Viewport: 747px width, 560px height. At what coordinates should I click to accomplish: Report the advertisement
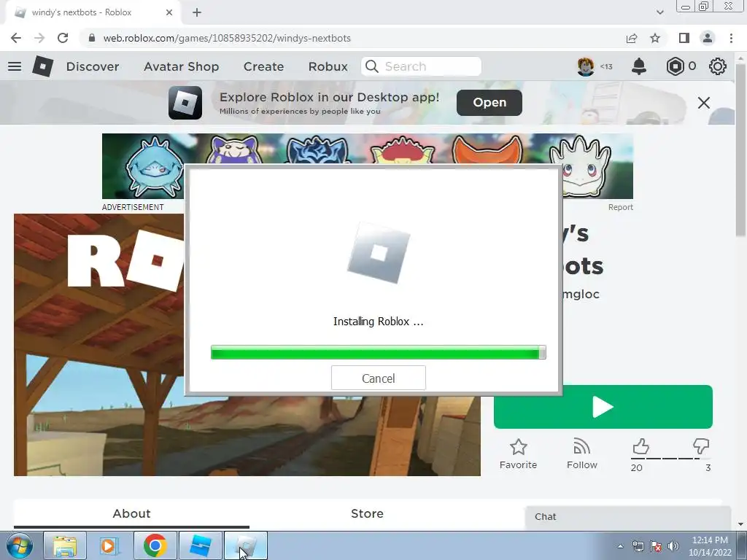[620, 207]
